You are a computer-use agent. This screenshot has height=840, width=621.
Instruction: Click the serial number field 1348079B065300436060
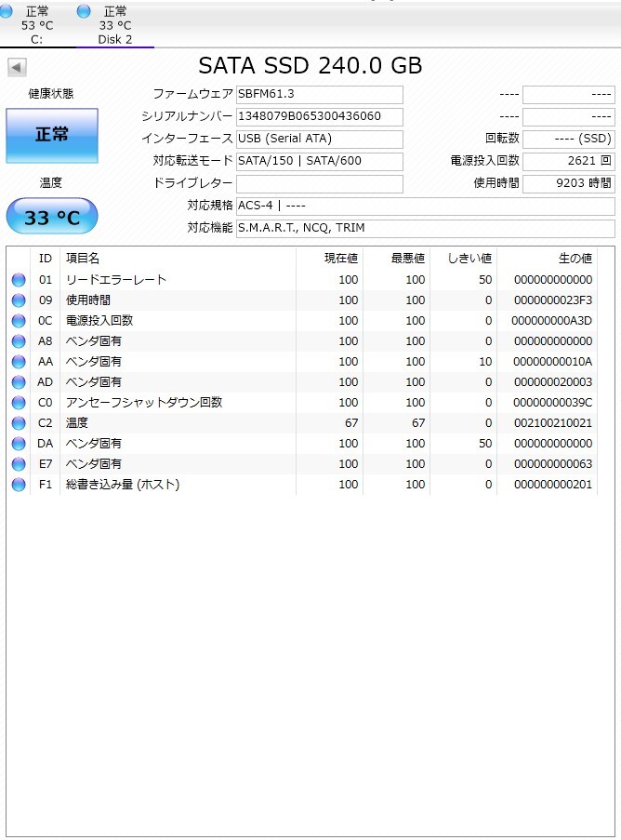click(x=320, y=117)
